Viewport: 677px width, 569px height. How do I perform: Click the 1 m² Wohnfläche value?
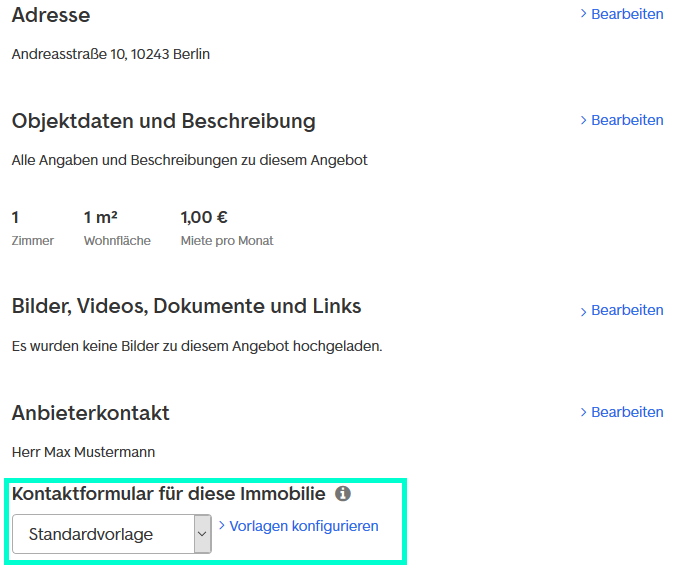tap(102, 217)
